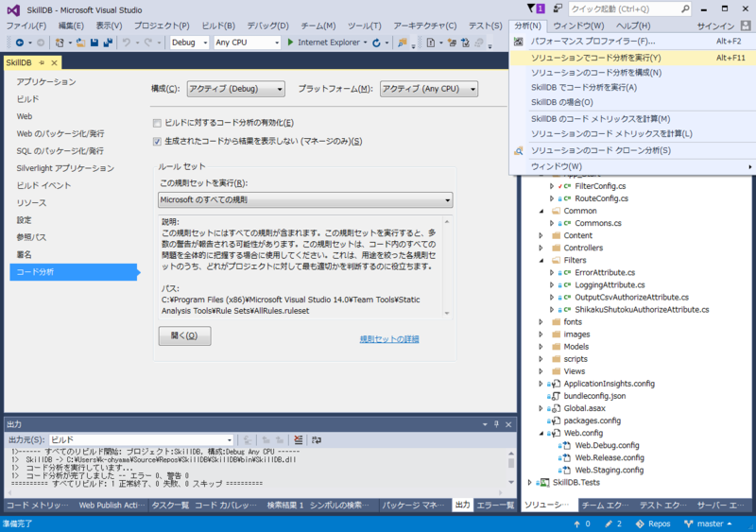Click the Clear All icon in Output panel

tap(299, 439)
